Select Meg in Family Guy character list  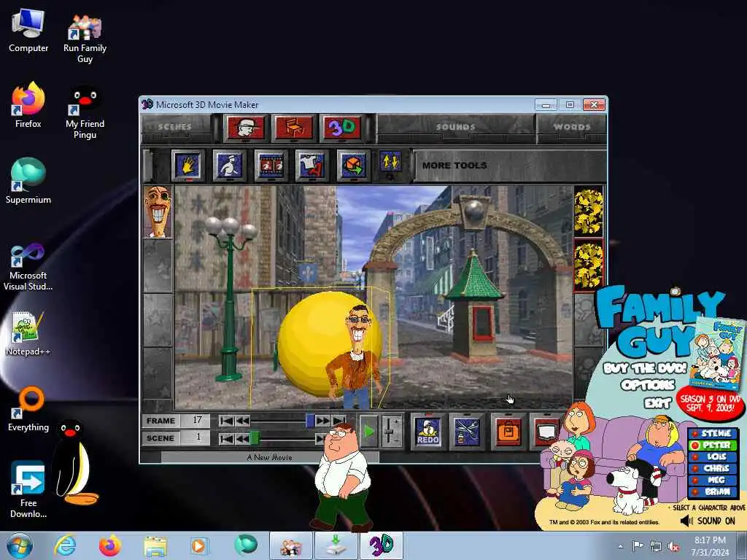712,480
